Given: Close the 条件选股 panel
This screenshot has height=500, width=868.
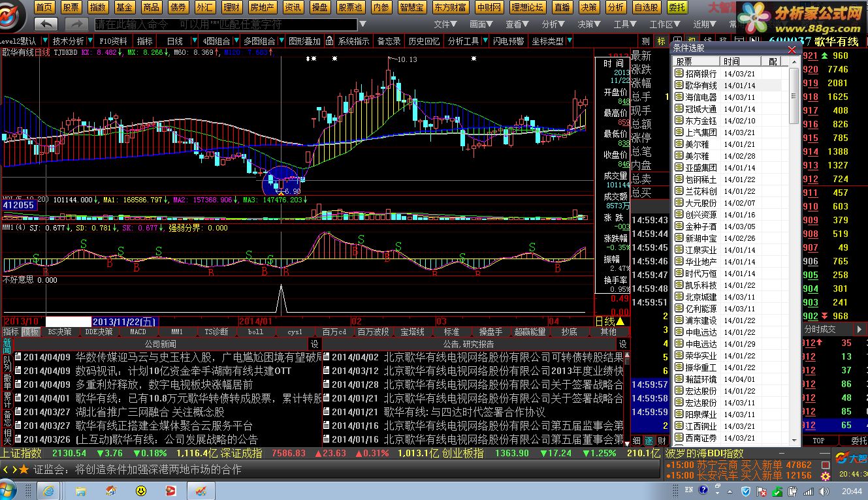Looking at the screenshot, I should tap(793, 49).
